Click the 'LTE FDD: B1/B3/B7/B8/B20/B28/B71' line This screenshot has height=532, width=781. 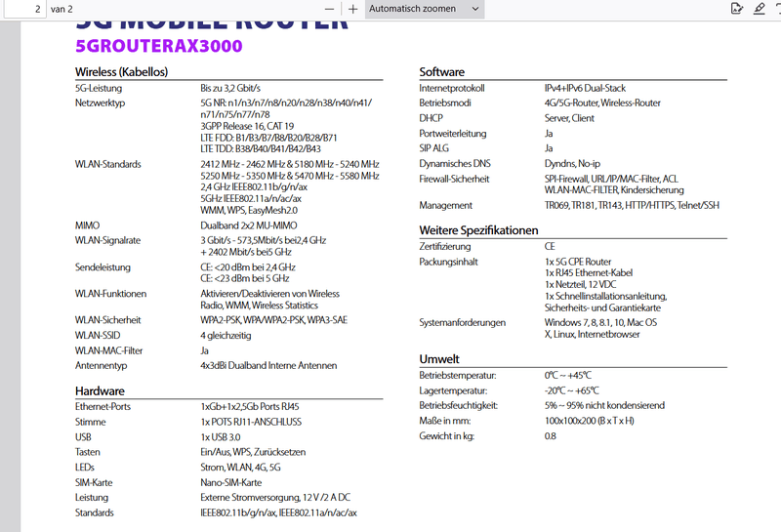coord(269,138)
